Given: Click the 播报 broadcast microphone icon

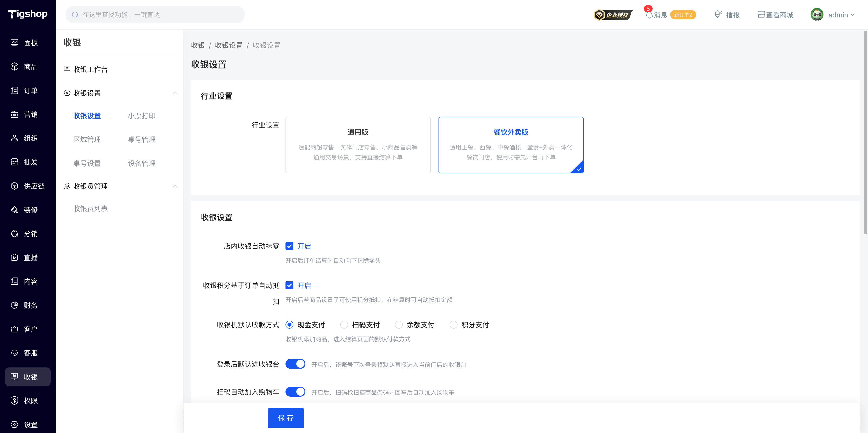Looking at the screenshot, I should (718, 15).
